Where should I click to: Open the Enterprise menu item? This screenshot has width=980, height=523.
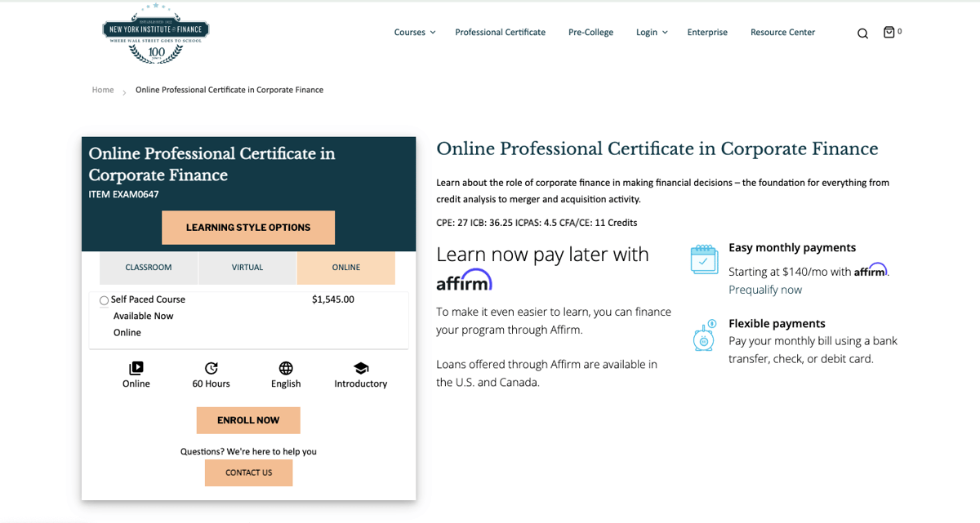[707, 32]
